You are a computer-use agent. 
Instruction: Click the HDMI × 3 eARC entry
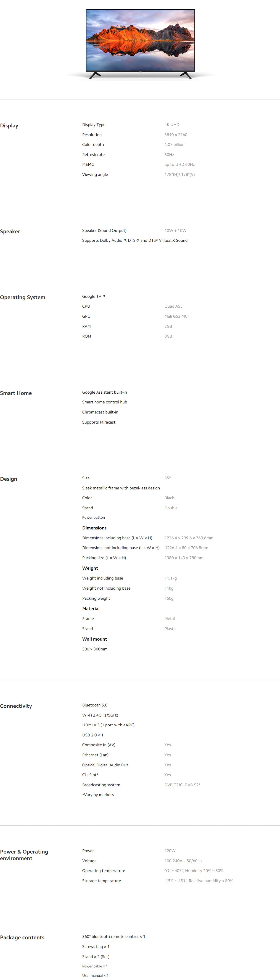(x=108, y=725)
